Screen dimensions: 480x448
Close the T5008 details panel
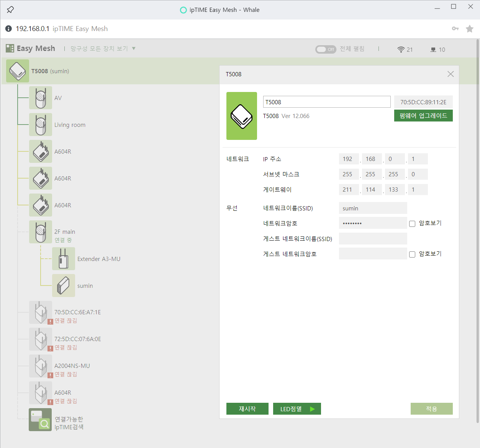click(451, 74)
